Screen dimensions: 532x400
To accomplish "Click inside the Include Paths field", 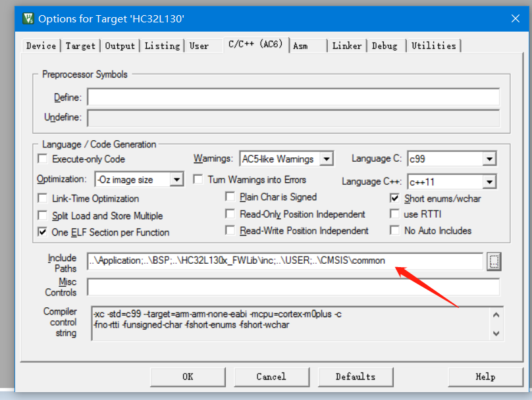I will [x=285, y=261].
